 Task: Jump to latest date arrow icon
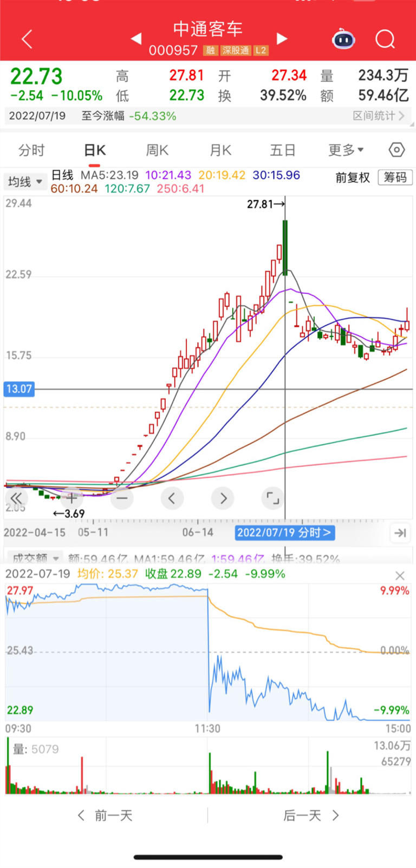pos(400,533)
